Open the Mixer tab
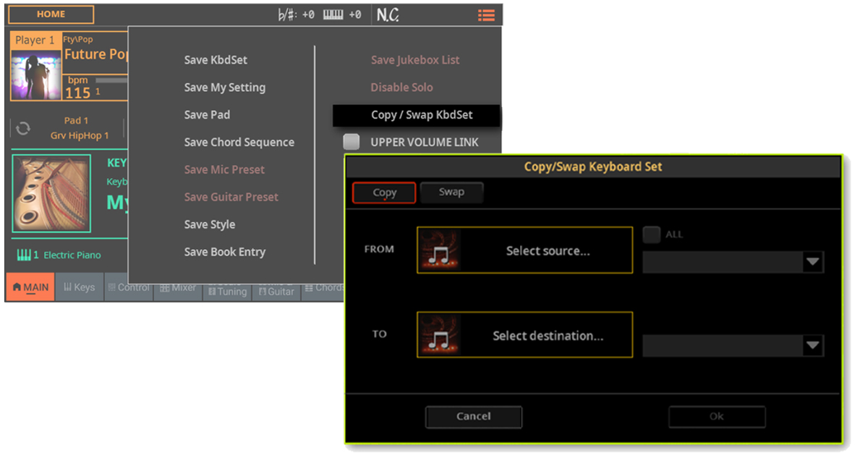The width and height of the screenshot is (868, 456). tap(178, 287)
